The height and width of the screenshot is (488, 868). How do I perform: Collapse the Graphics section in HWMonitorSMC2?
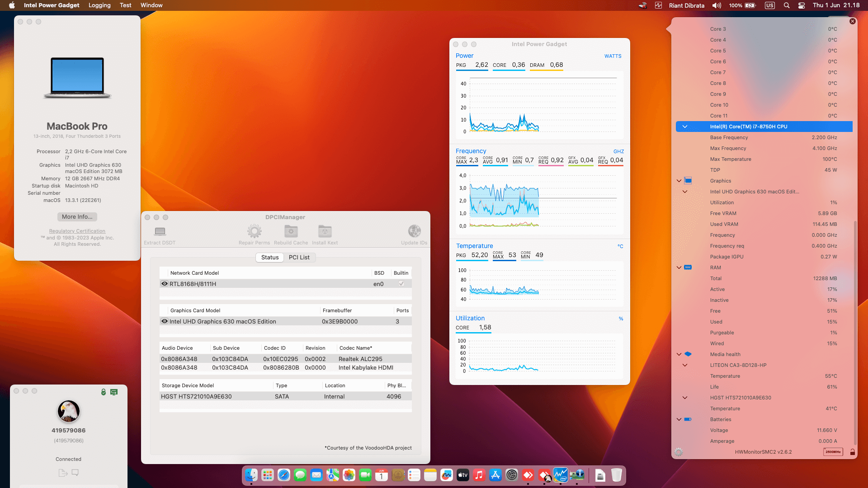(679, 180)
